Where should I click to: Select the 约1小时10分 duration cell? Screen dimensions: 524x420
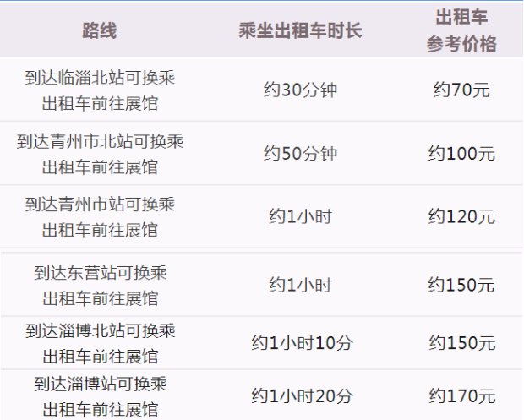302,342
